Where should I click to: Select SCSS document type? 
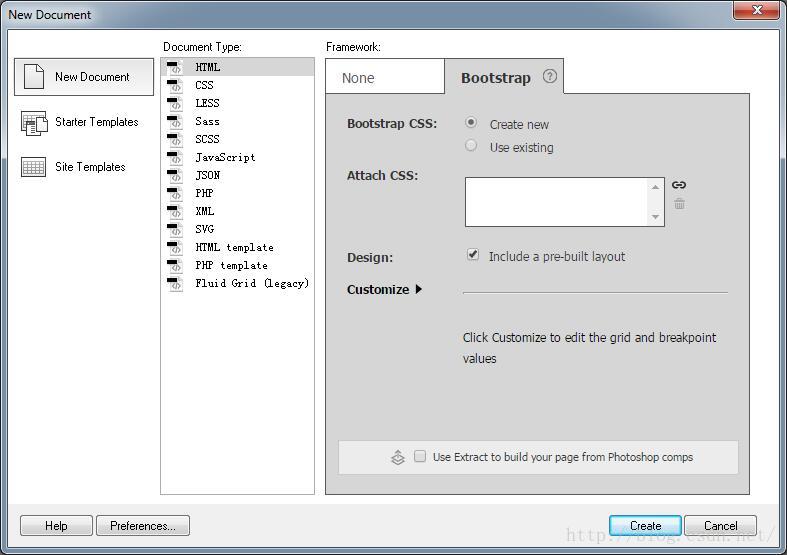[237, 140]
